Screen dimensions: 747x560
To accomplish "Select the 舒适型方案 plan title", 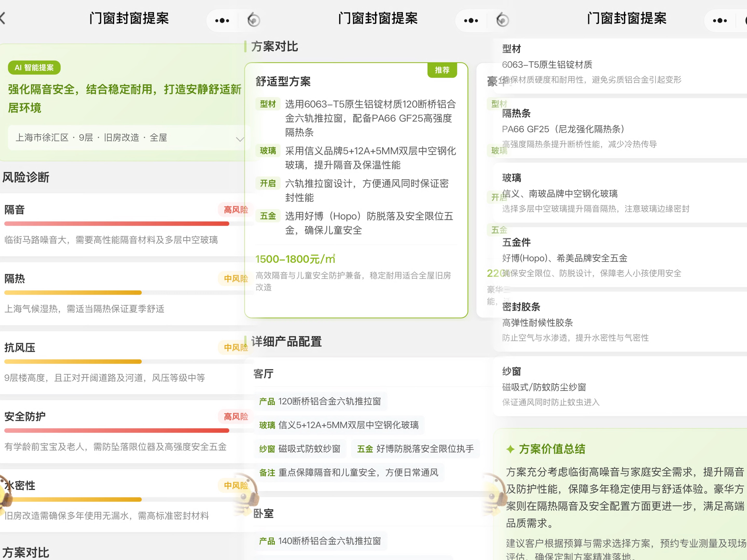I will (x=283, y=81).
